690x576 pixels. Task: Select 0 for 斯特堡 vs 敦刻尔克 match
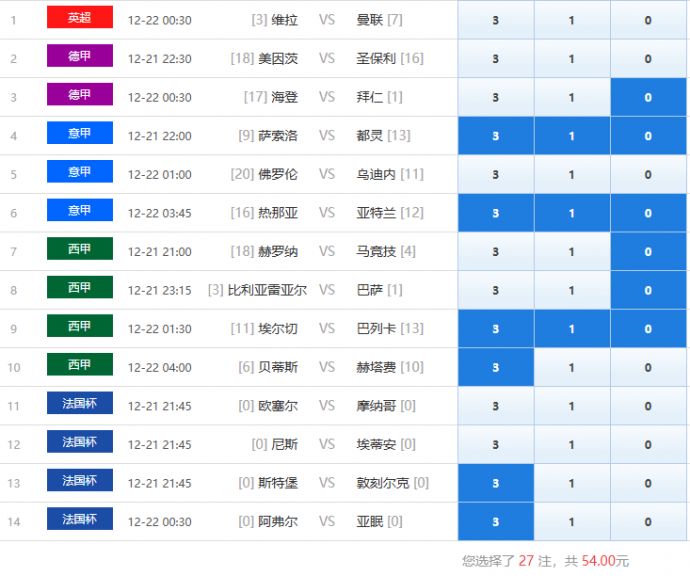pos(648,483)
